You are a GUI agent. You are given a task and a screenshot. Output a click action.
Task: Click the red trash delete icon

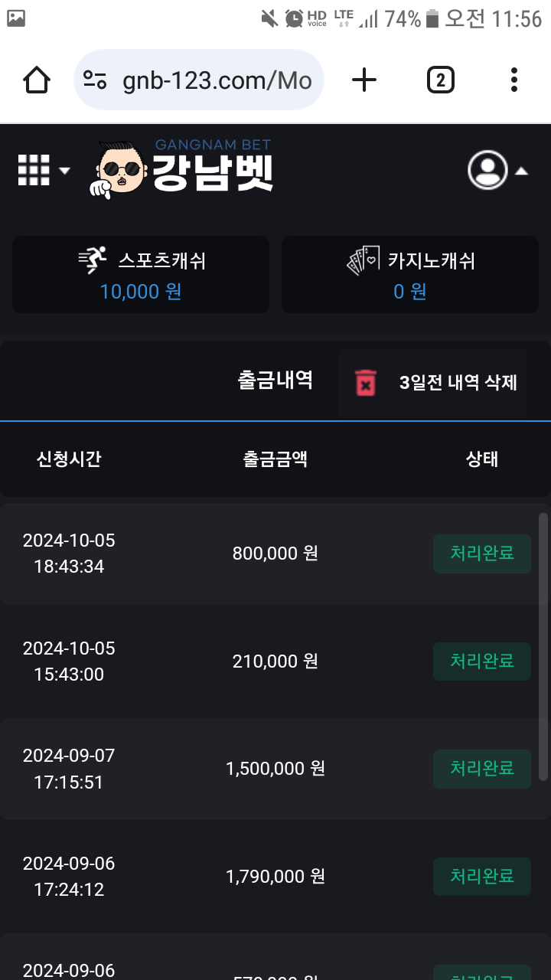point(366,382)
